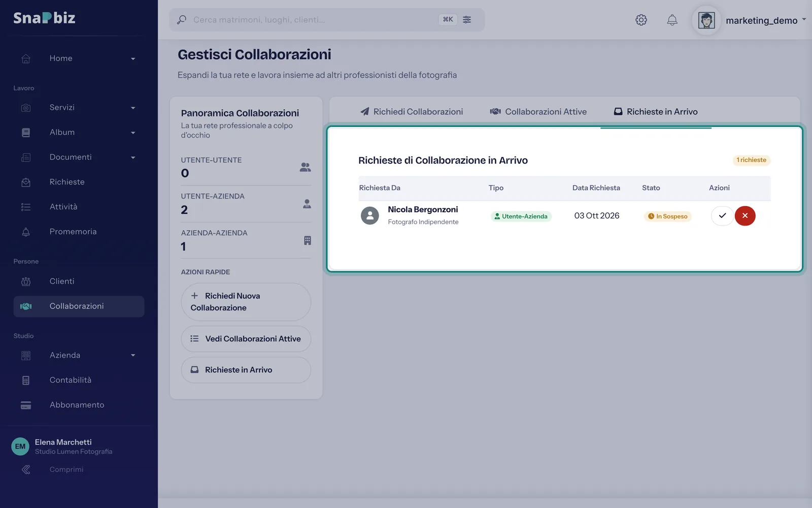Open the settings gear icon
The width and height of the screenshot is (812, 508).
[x=641, y=20]
